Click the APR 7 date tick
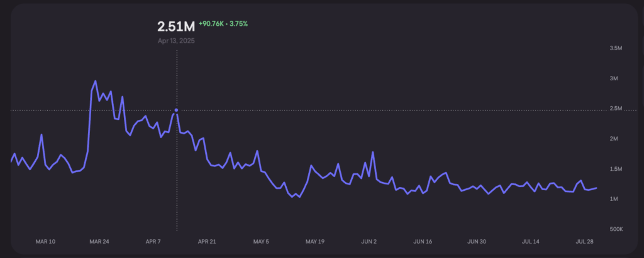The image size is (644, 258). [x=154, y=241]
